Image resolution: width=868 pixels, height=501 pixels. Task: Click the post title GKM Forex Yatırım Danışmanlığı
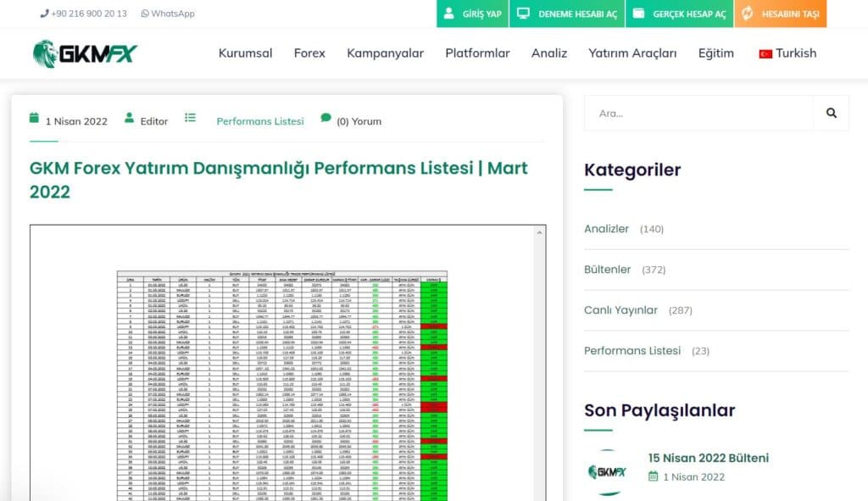[278, 180]
